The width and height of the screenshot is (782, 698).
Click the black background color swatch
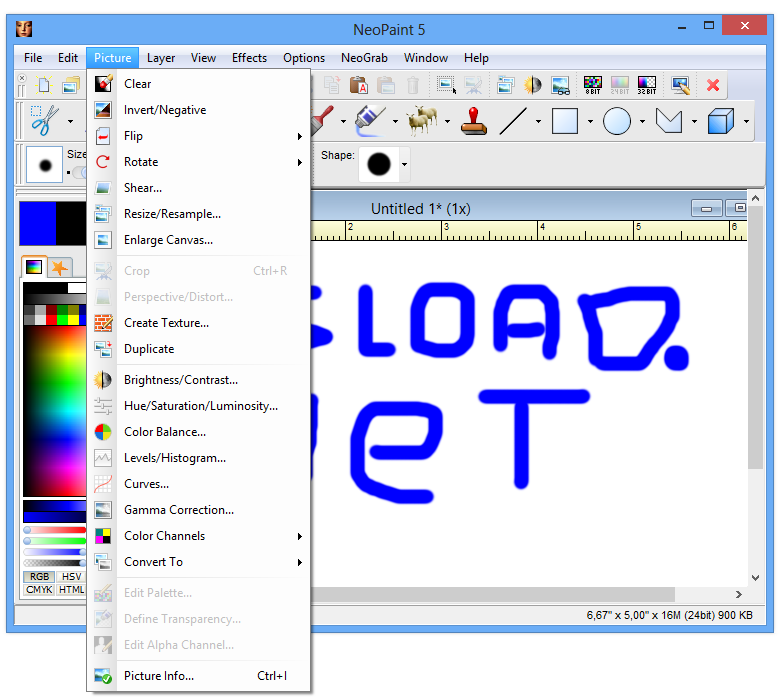(x=71, y=223)
